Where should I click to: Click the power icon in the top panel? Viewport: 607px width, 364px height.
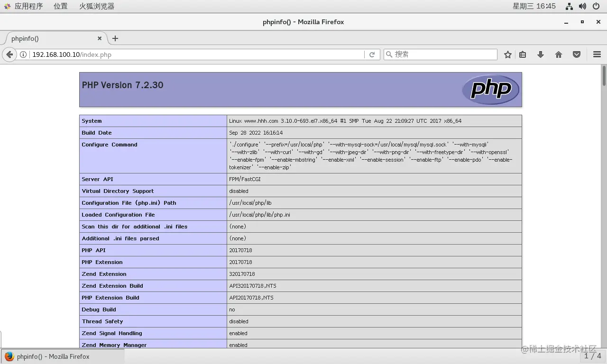pyautogui.click(x=596, y=6)
